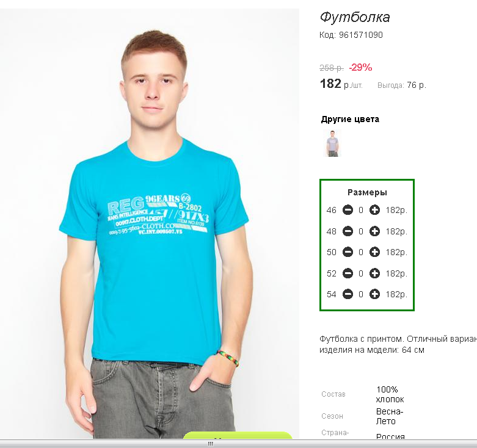Select the gray color variant thumbnail
This screenshot has width=477, height=448.
[332, 143]
